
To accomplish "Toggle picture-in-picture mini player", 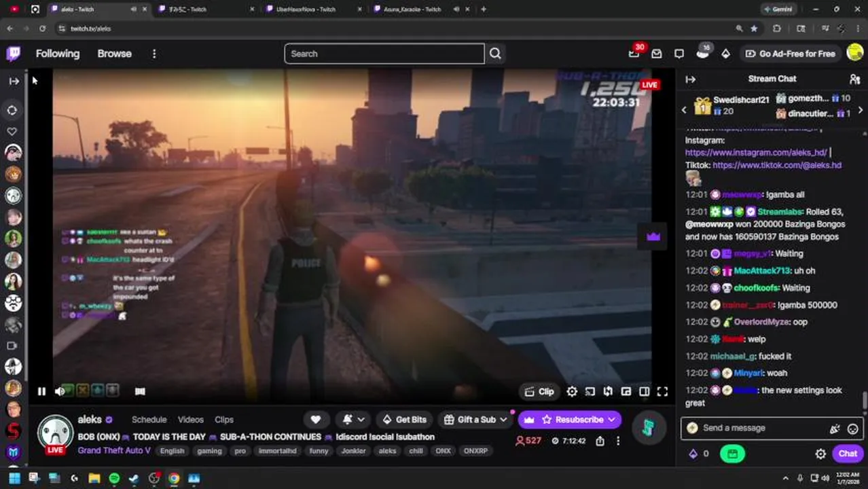I will click(x=626, y=391).
